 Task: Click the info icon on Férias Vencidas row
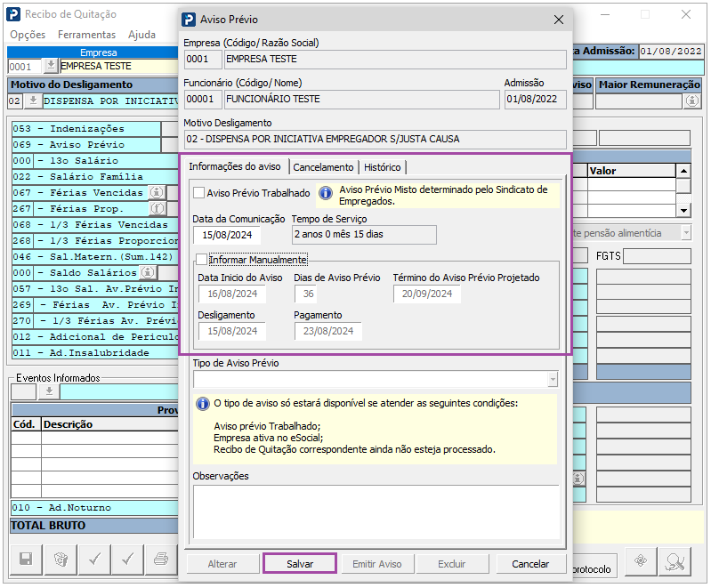click(x=157, y=192)
